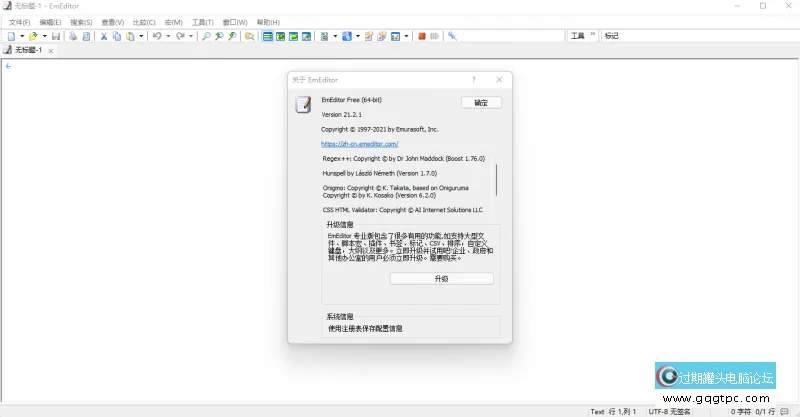Screen dimensions: 800x417
Task: Click the checkmark window toolbar icon
Action: pyautogui.click(x=395, y=36)
